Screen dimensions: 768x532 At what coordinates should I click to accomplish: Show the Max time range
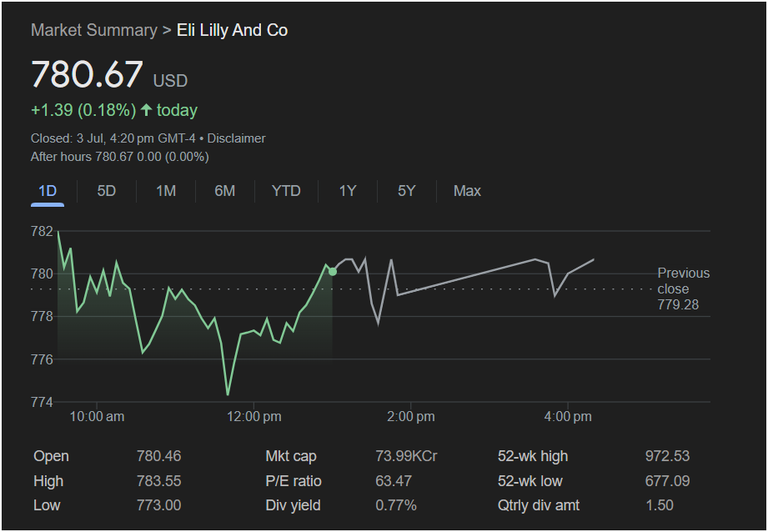point(467,191)
